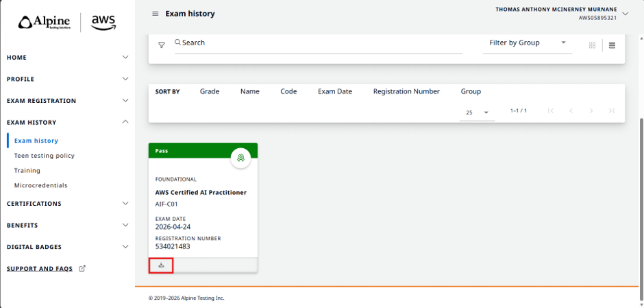Click exam code AIF-C01
This screenshot has height=308, width=644.
(x=166, y=204)
